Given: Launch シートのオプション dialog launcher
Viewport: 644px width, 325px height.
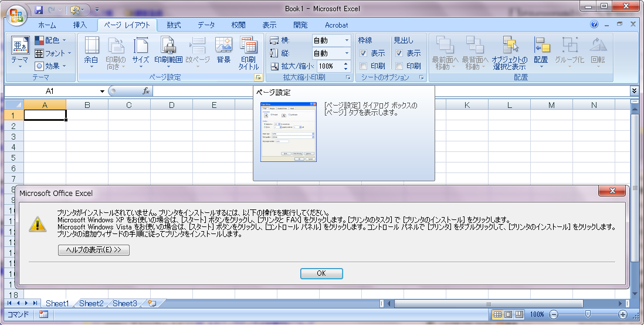Looking at the screenshot, I should (x=422, y=77).
